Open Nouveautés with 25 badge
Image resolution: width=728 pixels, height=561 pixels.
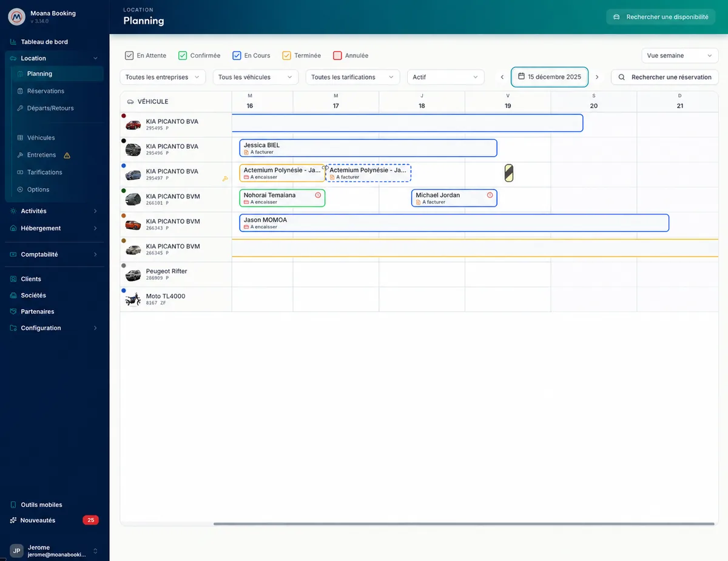coord(54,520)
